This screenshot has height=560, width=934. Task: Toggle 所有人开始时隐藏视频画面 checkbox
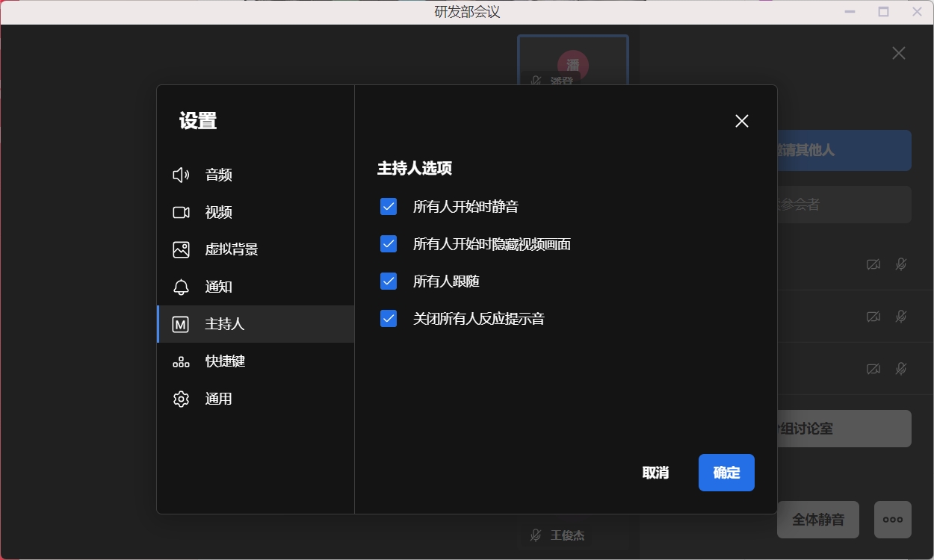click(x=389, y=244)
